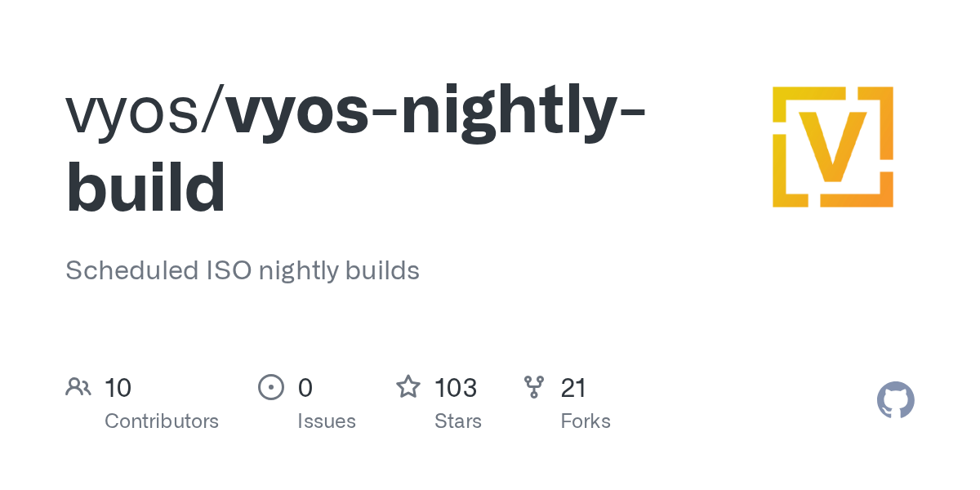Select the 'Scheduled ISO nightly builds' description
The height and width of the screenshot is (490, 980).
[x=243, y=270]
